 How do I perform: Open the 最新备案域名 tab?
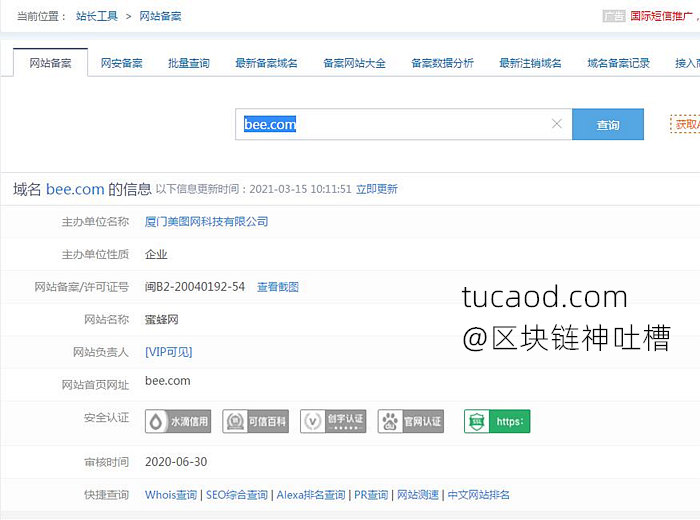266,63
